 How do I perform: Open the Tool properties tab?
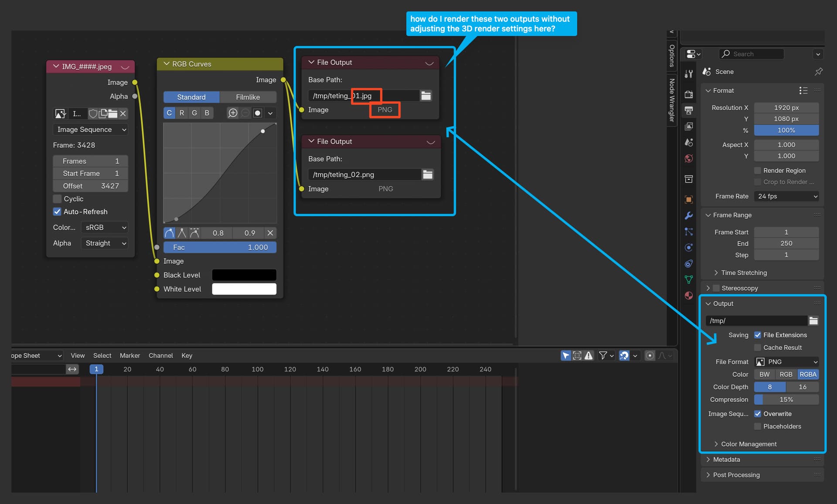(x=689, y=74)
